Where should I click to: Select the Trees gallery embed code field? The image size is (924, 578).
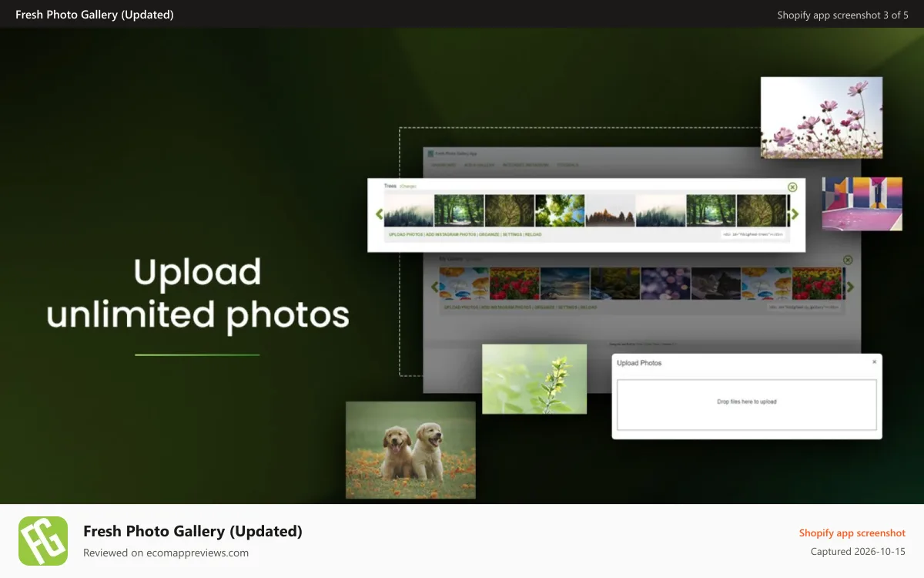[753, 234]
